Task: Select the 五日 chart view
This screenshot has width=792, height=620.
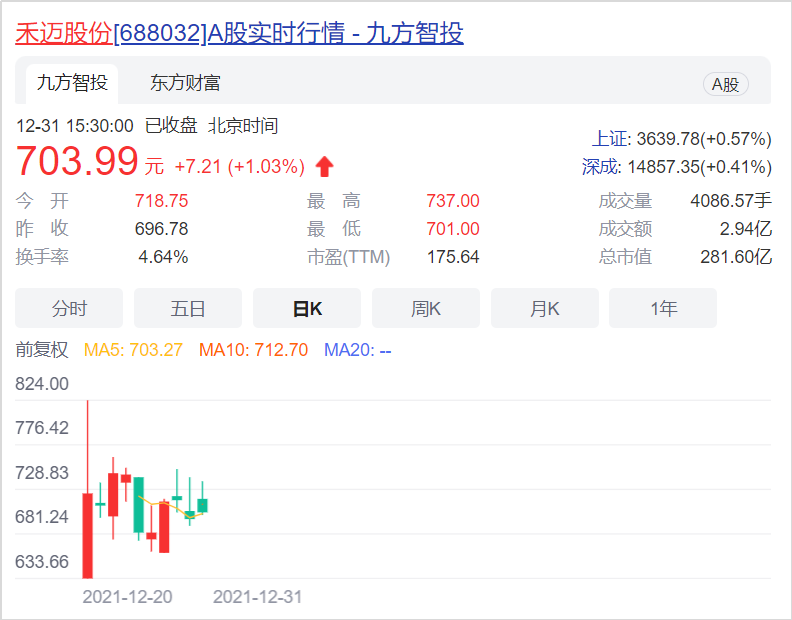Action: click(188, 308)
